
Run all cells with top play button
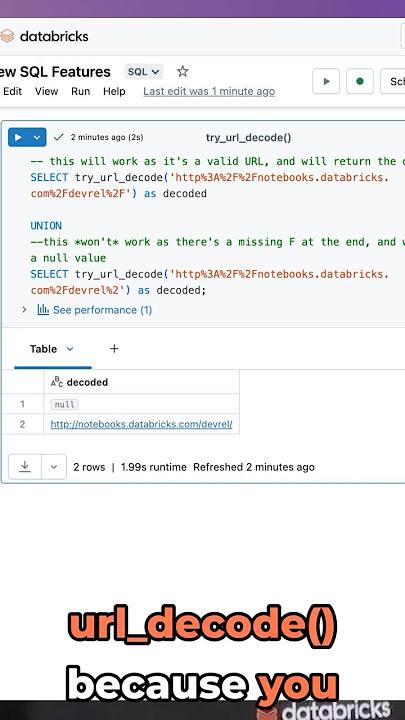coord(326,81)
